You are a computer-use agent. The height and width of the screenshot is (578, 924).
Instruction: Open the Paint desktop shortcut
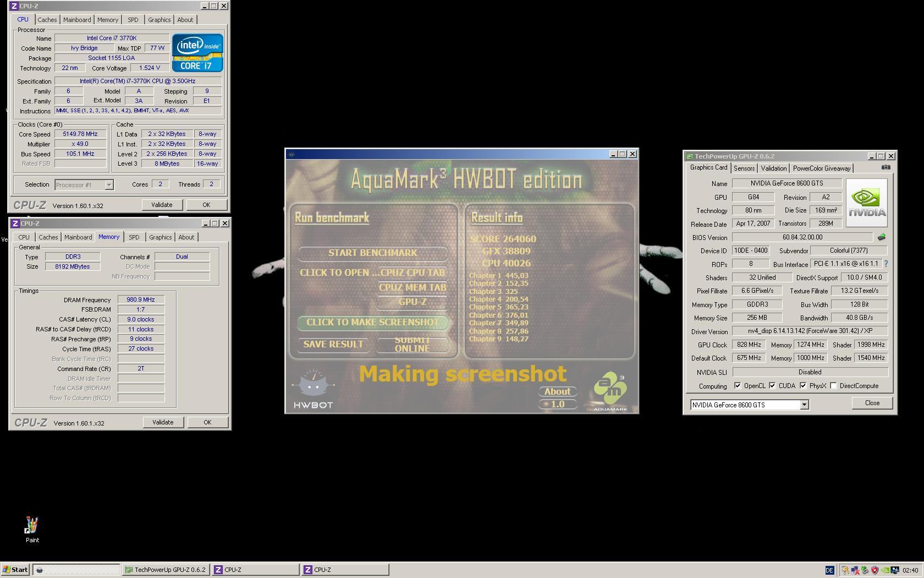click(x=32, y=530)
